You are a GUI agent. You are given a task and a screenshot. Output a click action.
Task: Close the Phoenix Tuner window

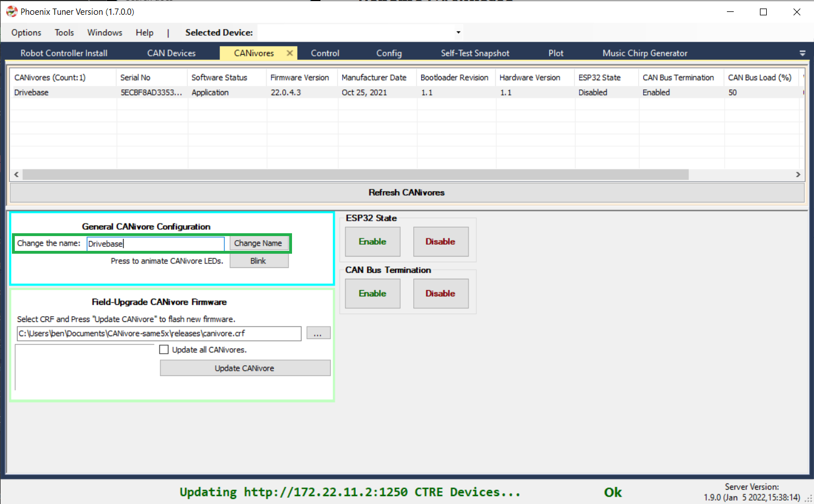coord(797,11)
